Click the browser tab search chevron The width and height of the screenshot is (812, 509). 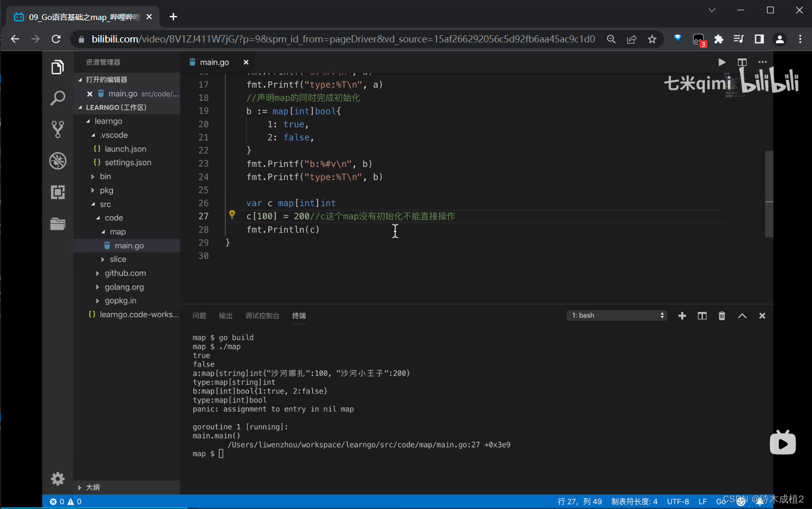(x=712, y=10)
